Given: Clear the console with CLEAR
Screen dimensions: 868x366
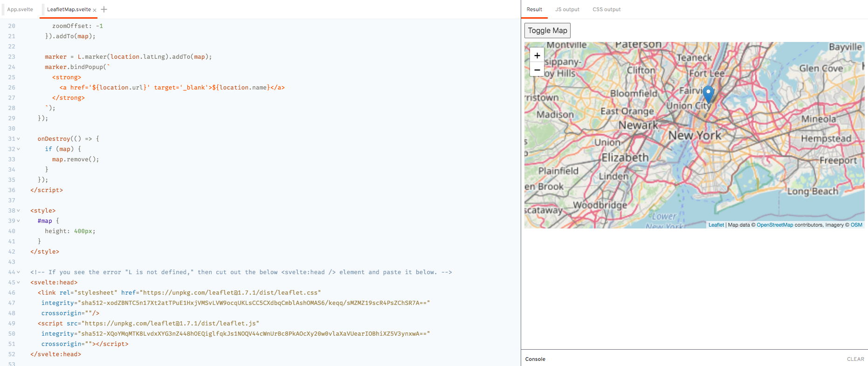Looking at the screenshot, I should click(x=855, y=359).
